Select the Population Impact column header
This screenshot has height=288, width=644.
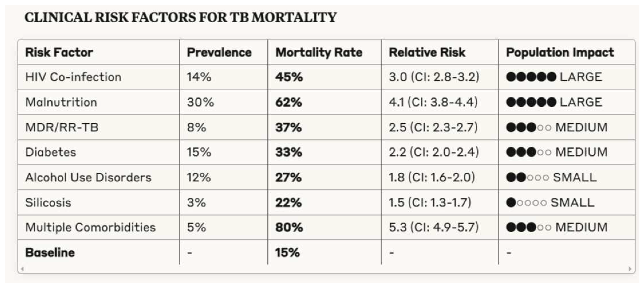point(560,52)
